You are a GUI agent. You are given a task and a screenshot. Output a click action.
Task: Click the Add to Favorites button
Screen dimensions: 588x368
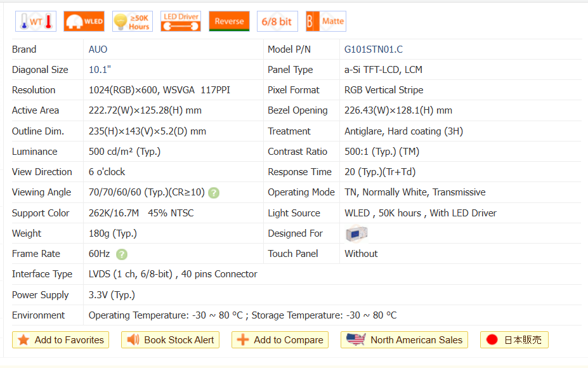coord(61,340)
